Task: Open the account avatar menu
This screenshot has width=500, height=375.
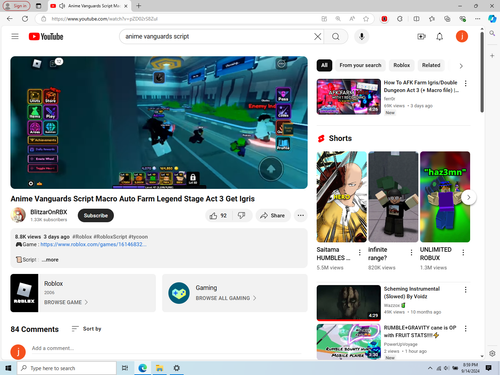Action: click(462, 36)
